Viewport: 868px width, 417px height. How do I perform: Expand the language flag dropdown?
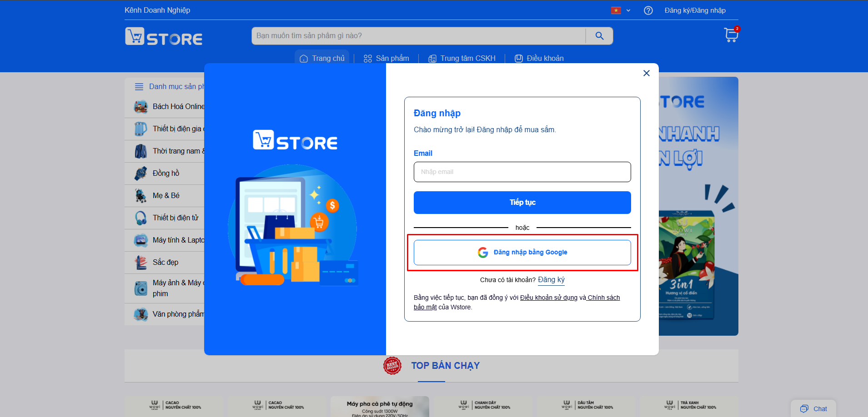tap(621, 10)
